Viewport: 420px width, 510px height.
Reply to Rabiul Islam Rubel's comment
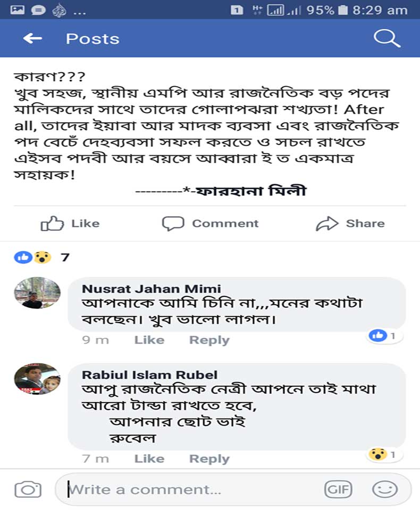(x=209, y=458)
